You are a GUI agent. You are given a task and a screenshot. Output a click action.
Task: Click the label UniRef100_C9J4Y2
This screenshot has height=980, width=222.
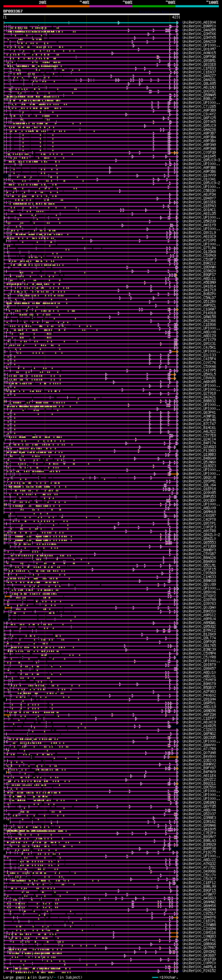click(x=199, y=114)
